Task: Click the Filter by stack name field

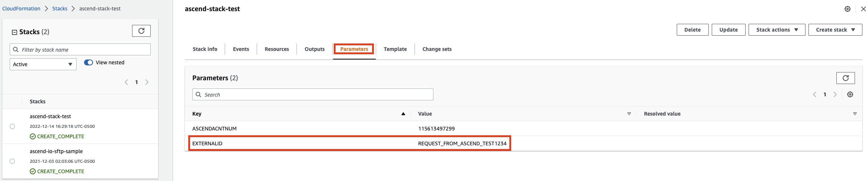Action: click(80, 49)
